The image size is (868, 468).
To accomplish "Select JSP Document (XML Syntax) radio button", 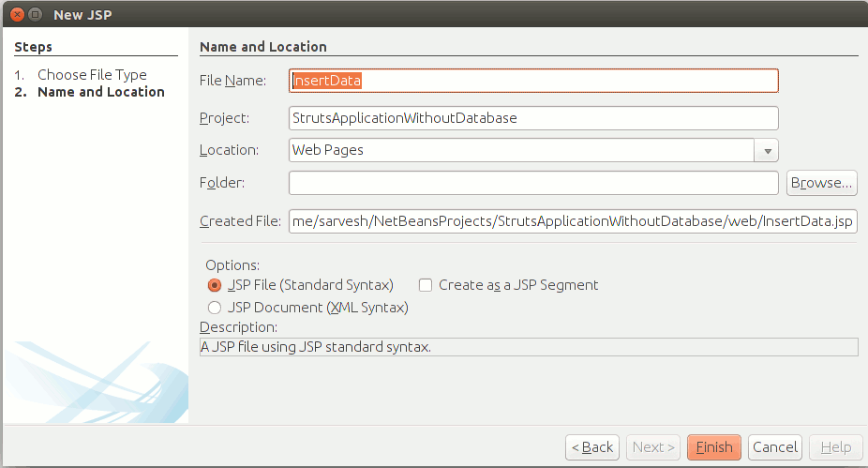I will coord(215,308).
